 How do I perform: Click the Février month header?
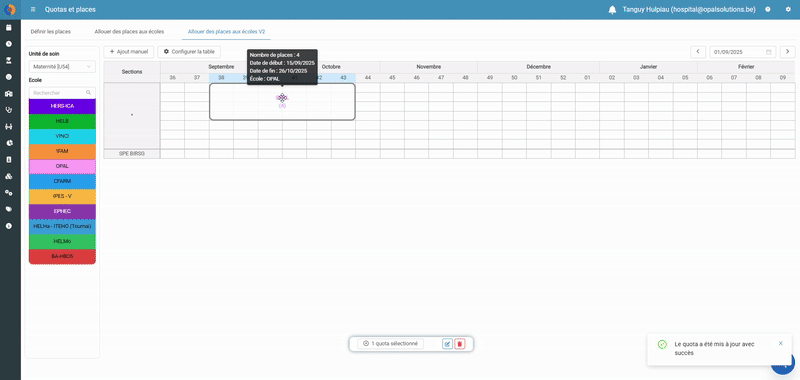[x=746, y=67]
